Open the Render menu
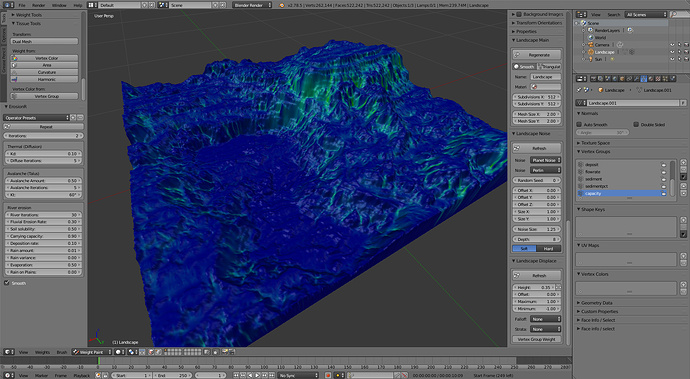Image resolution: width=690 pixels, height=379 pixels. 39,5
